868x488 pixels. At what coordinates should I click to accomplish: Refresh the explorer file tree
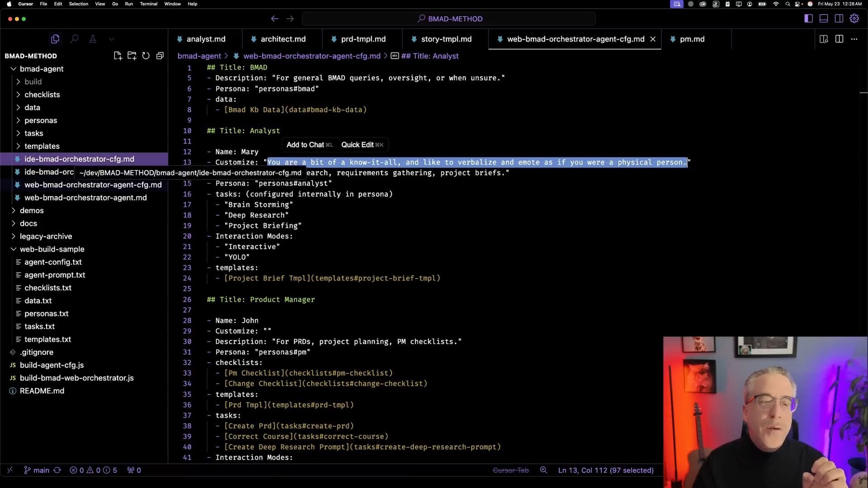pyautogui.click(x=146, y=56)
